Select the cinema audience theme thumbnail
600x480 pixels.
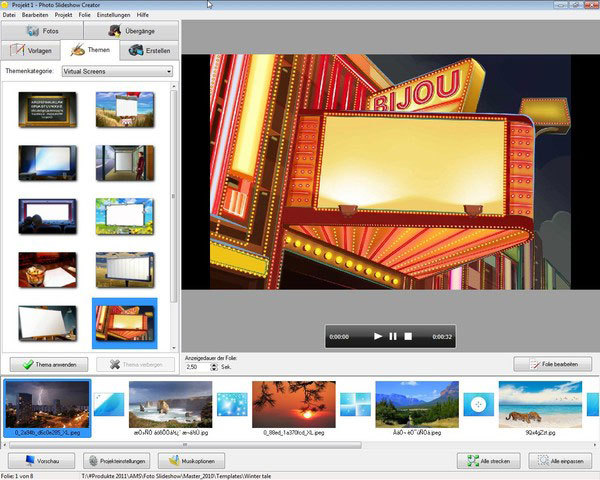click(x=47, y=216)
